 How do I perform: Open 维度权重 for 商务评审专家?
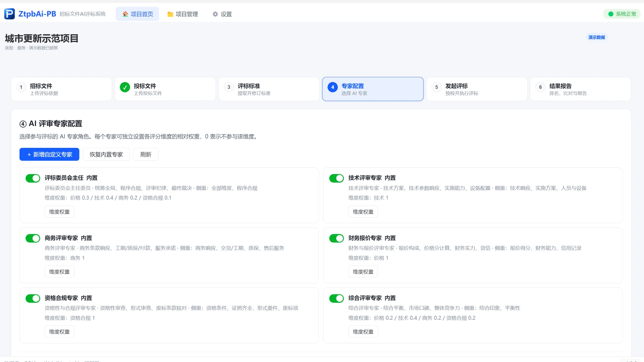[59, 272]
